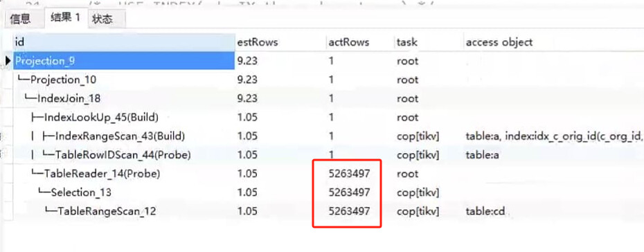Click estRows 1.05 in the TableRangeScan_12 row
The width and height of the screenshot is (644, 252).
[247, 211]
